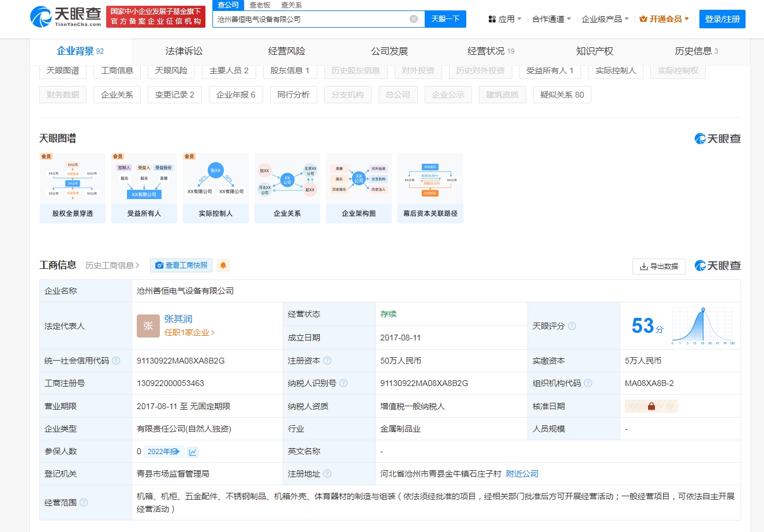Viewport: 764px width, 532px height.
Task: Jump to 疑似关系 80 section
Action: 563,95
